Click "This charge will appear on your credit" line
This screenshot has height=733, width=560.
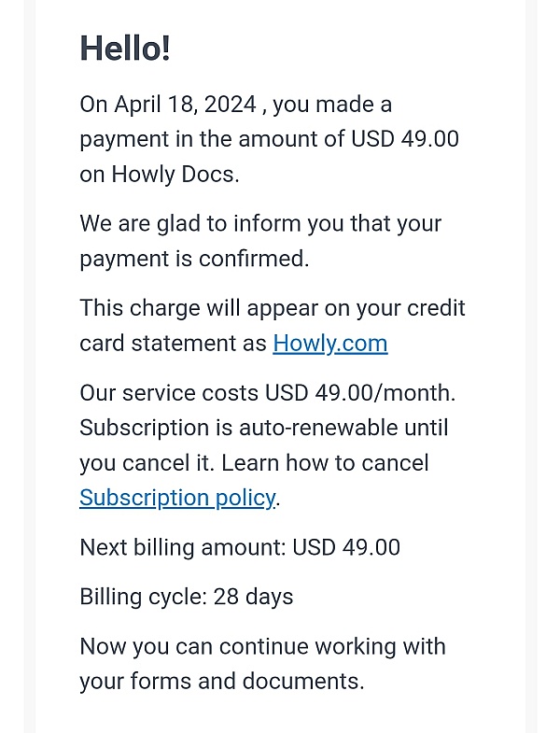pyautogui.click(x=273, y=308)
